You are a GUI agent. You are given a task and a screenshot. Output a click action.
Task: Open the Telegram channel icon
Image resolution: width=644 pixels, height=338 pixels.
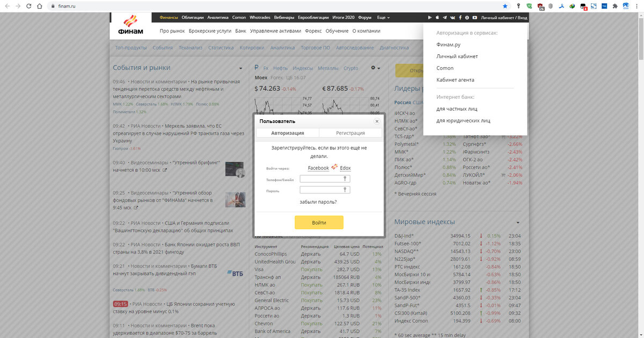pos(445,18)
